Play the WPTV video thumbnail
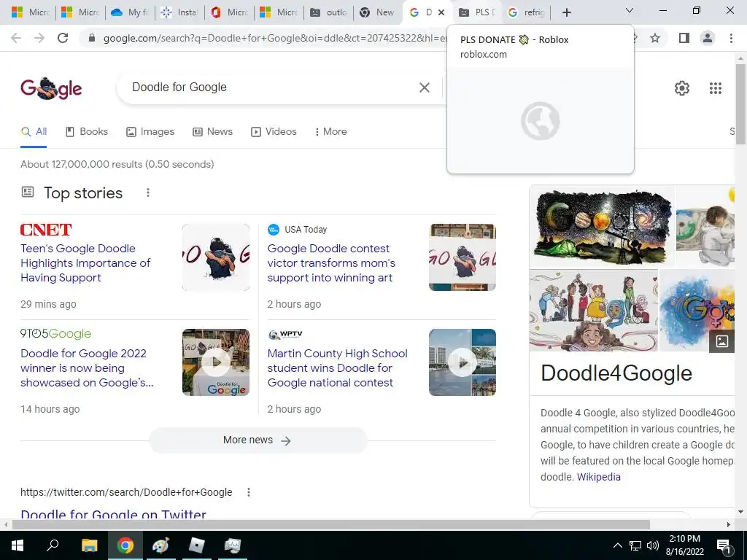Viewport: 747px width, 560px height. [x=462, y=362]
